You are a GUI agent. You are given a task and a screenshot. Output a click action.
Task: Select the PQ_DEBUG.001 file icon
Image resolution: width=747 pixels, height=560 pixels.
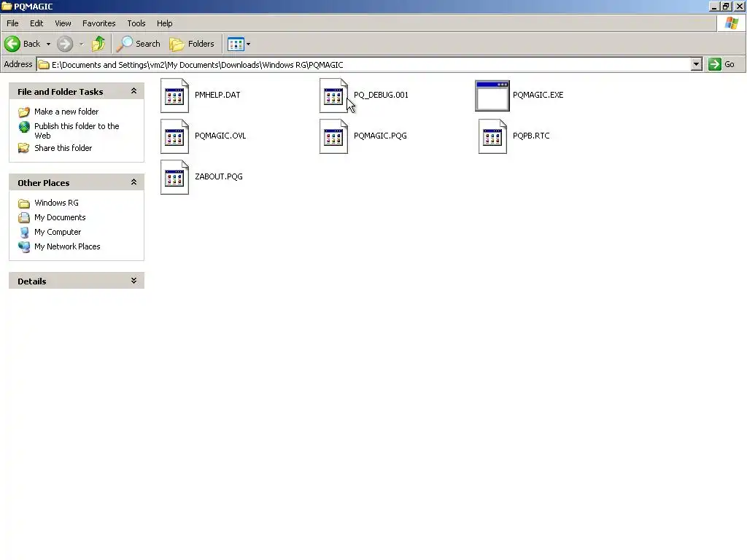333,96
